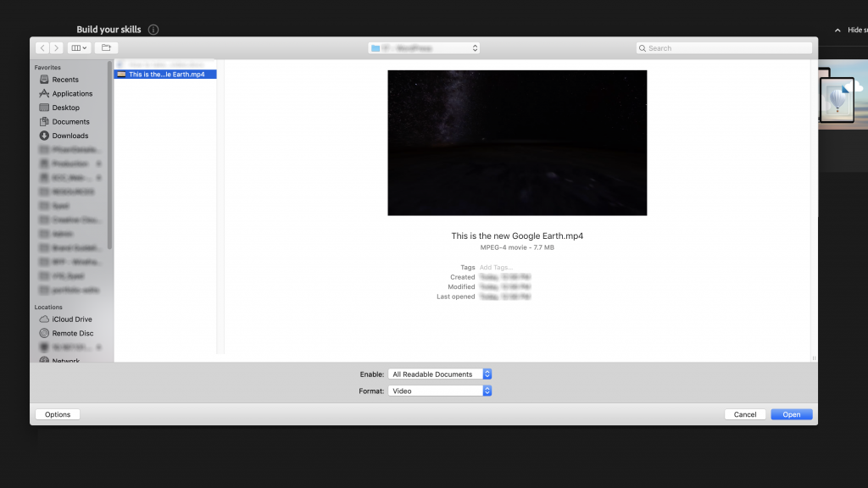Click the Options button
The width and height of the screenshot is (868, 488).
pos(58,414)
